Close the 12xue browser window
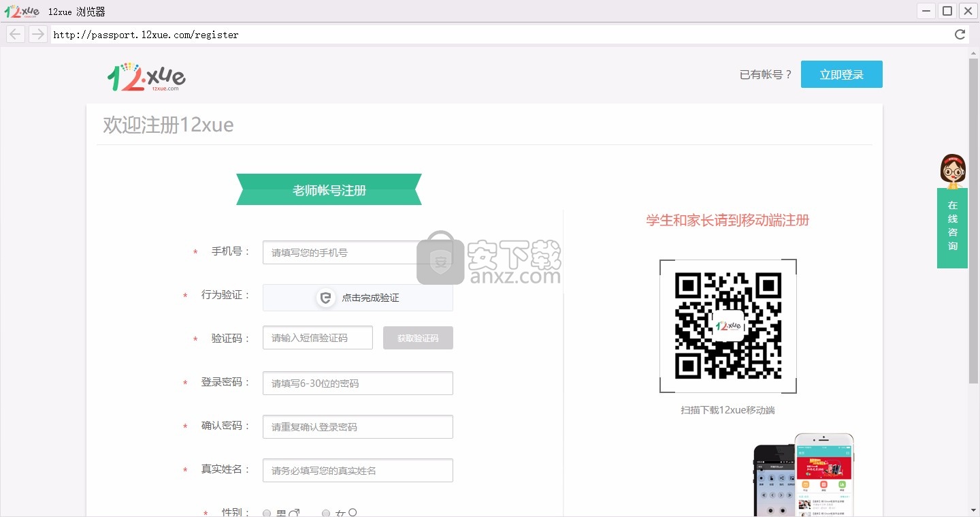Screen dimensions: 980x517 click(x=968, y=11)
